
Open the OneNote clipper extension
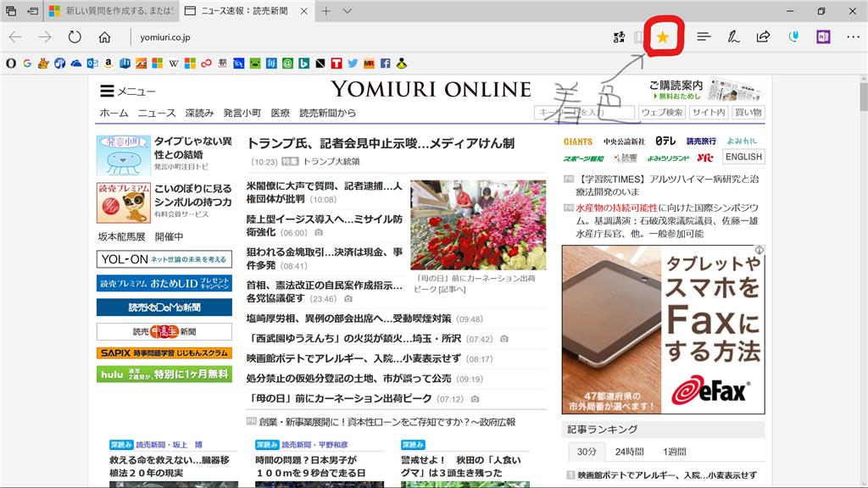[823, 37]
